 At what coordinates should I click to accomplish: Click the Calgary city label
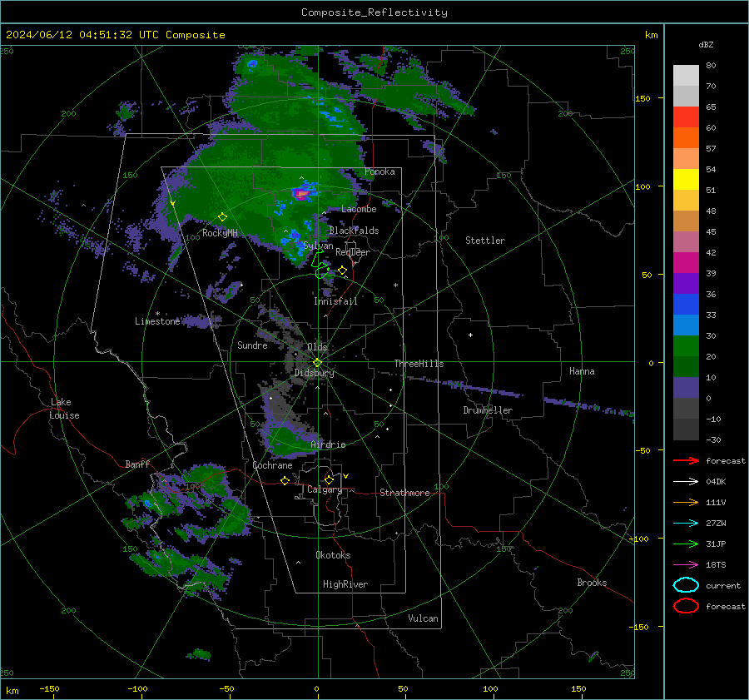325,489
